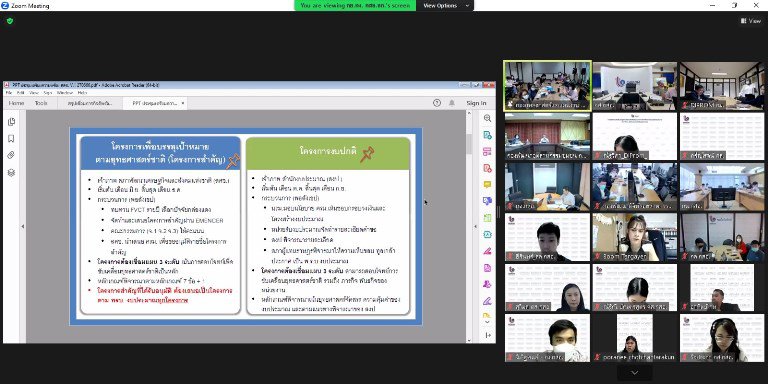The image size is (768, 384).
Task: Toggle Zoom security shield info
Action: pyautogui.click(x=10, y=21)
